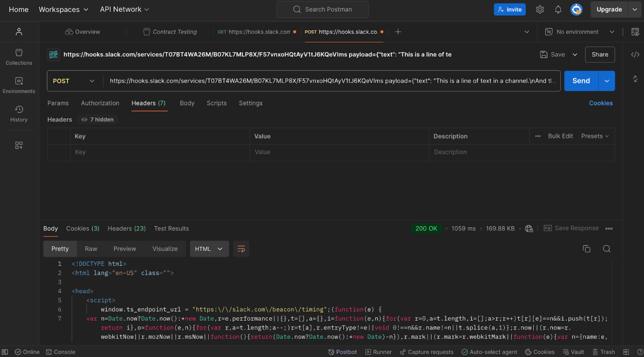Switch to the Contract Testing tab

(x=170, y=32)
